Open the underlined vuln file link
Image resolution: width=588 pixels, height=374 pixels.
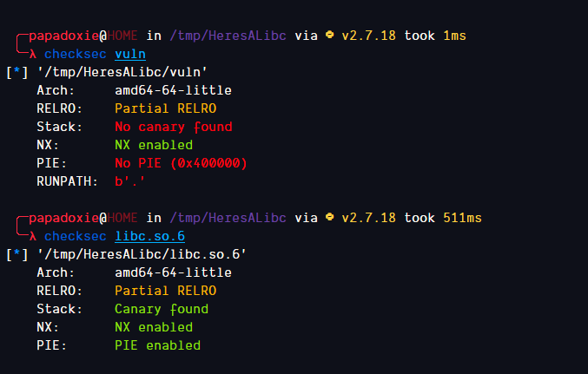(130, 55)
